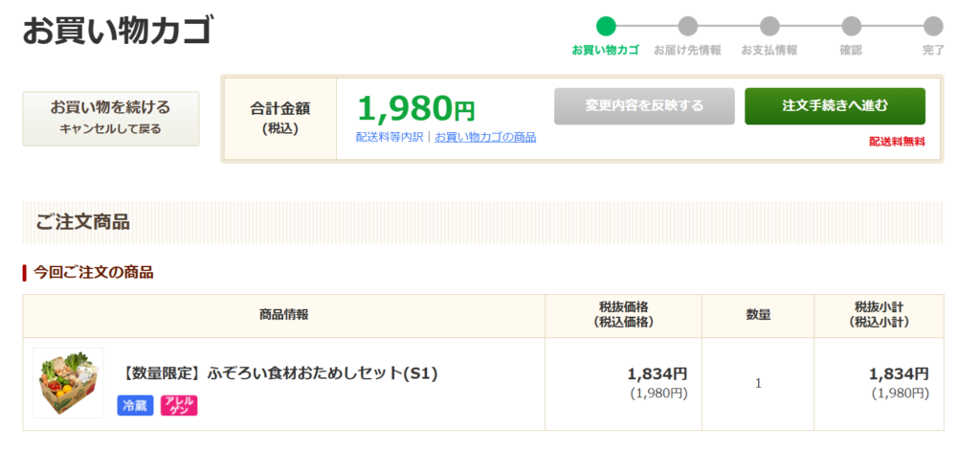Open the お買い物カゴの商品 link

[485, 137]
